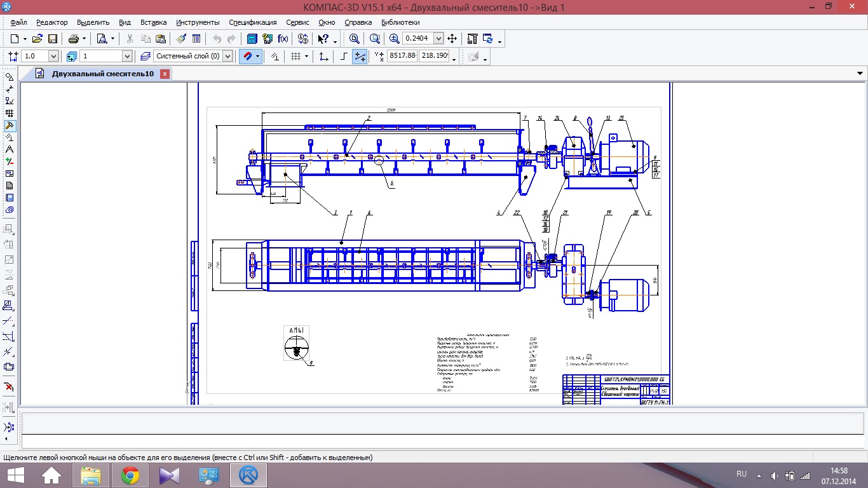Viewport: 868px width, 488px height.
Task: Expand the new document type arrow
Action: click(x=25, y=39)
